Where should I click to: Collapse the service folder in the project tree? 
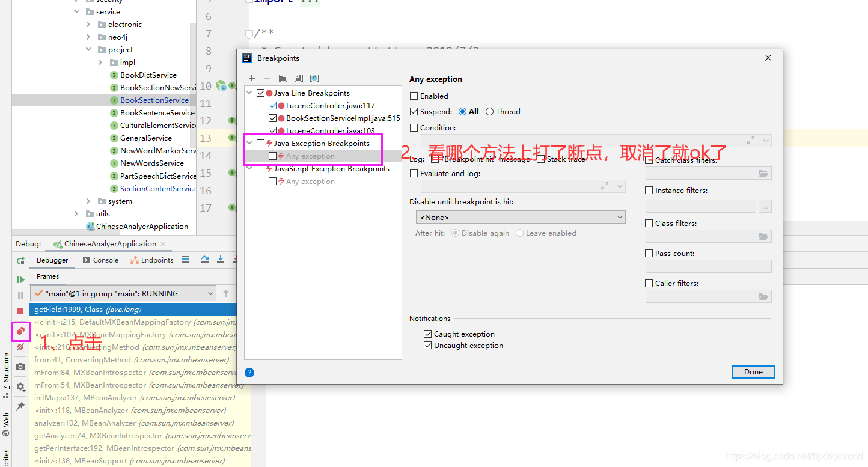click(76, 11)
